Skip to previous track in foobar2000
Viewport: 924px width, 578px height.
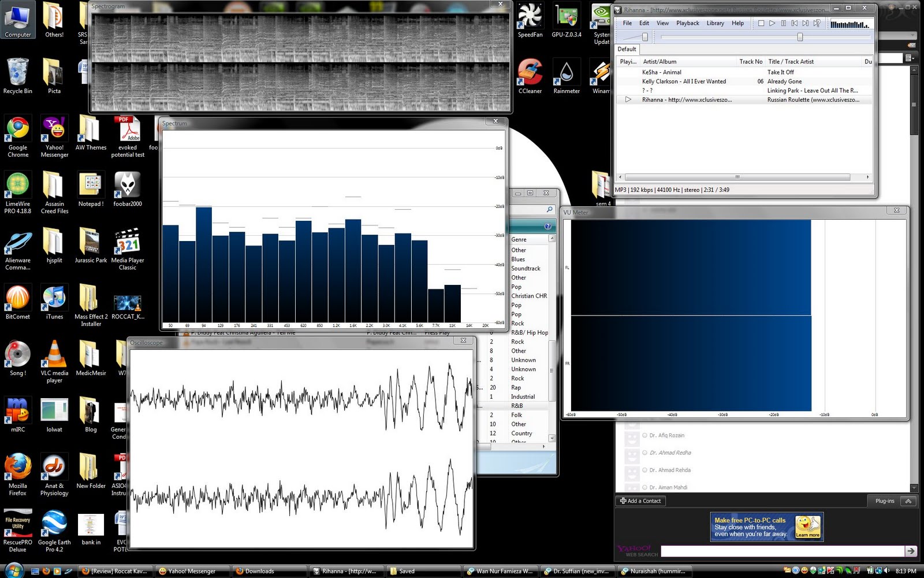pyautogui.click(x=794, y=23)
